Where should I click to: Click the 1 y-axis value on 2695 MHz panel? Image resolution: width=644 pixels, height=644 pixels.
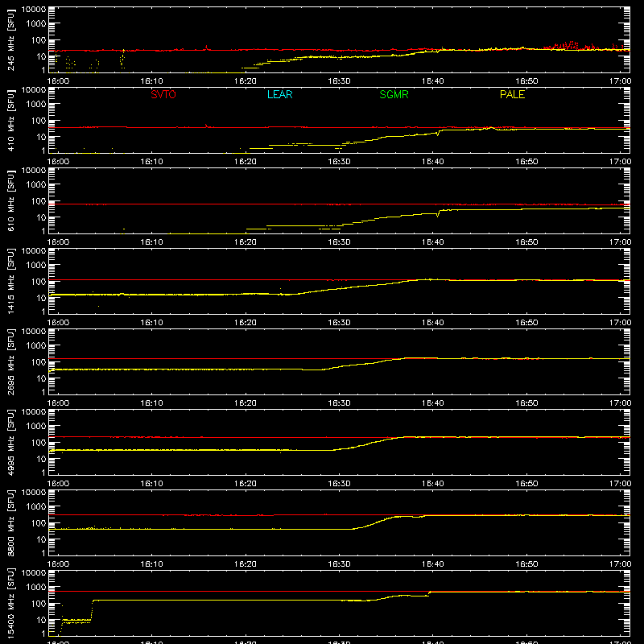[x=43, y=392]
